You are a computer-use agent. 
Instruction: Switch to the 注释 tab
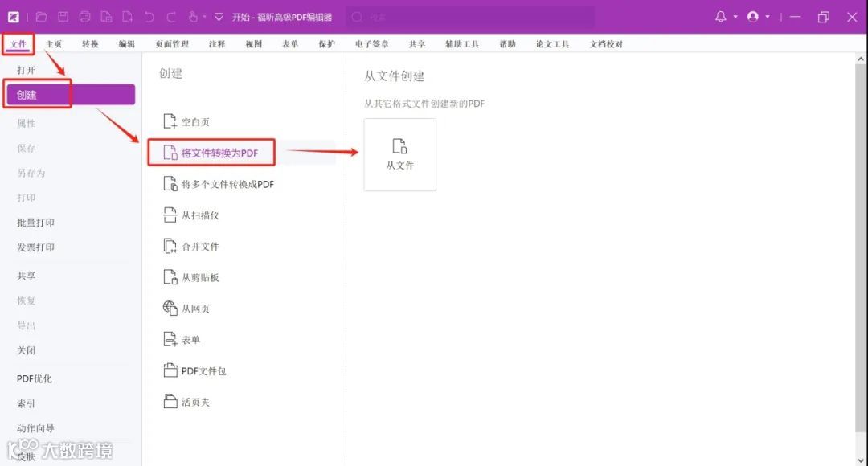coord(217,43)
